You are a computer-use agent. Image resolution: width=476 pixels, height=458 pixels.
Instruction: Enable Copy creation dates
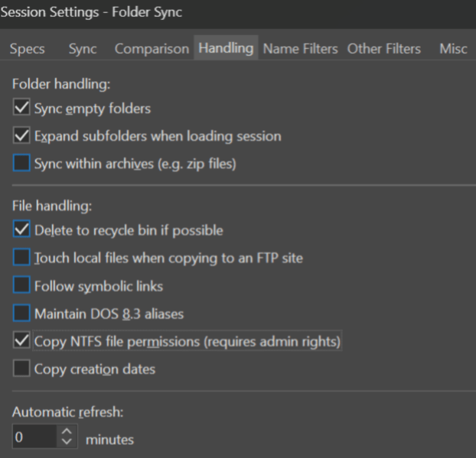[x=22, y=369]
